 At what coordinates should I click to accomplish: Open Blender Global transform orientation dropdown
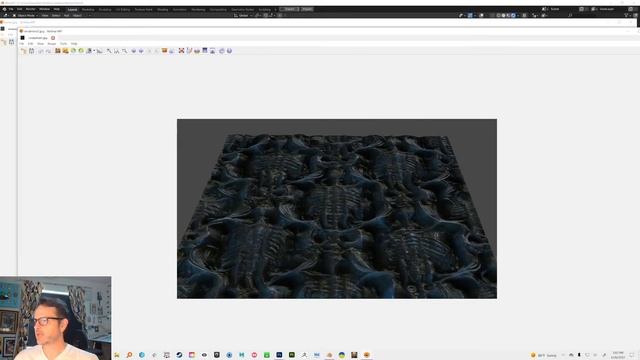pyautogui.click(x=243, y=16)
